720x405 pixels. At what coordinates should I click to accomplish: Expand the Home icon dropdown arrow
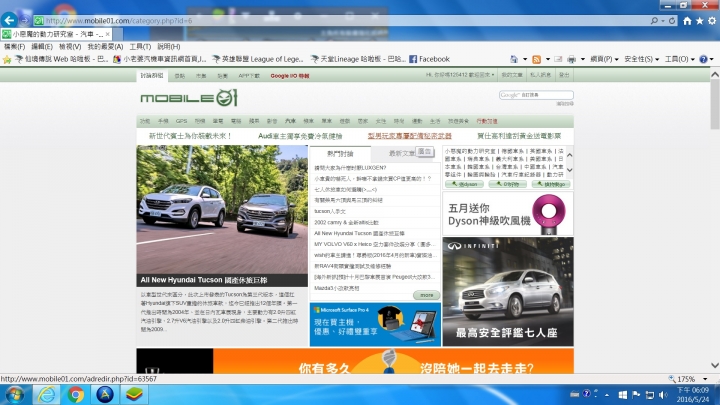(x=525, y=59)
